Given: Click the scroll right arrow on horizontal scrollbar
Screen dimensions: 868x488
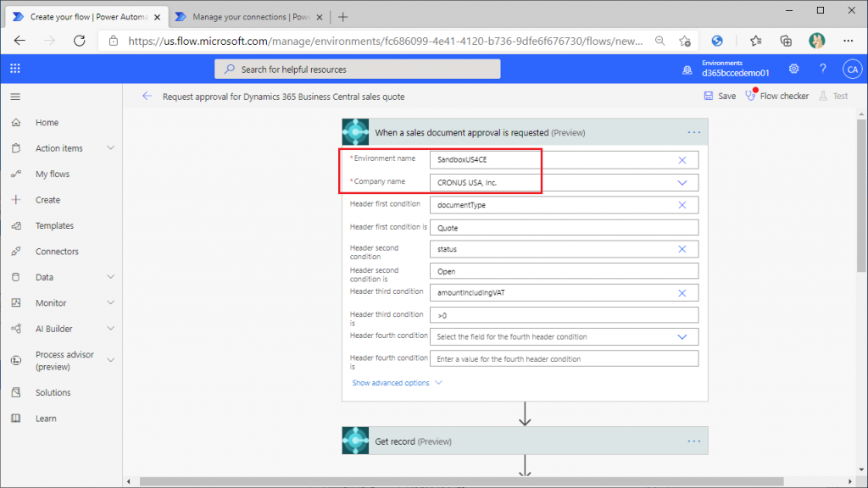Looking at the screenshot, I should 849,481.
